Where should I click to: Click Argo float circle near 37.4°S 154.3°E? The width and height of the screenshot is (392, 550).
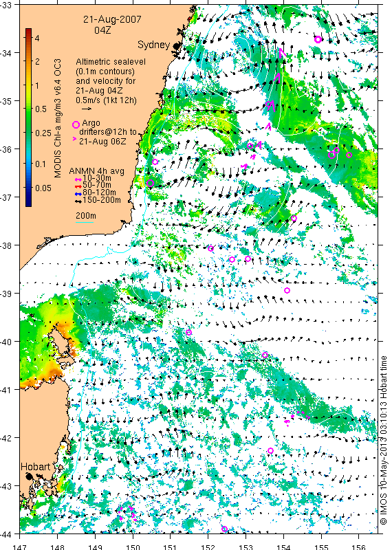click(x=294, y=219)
